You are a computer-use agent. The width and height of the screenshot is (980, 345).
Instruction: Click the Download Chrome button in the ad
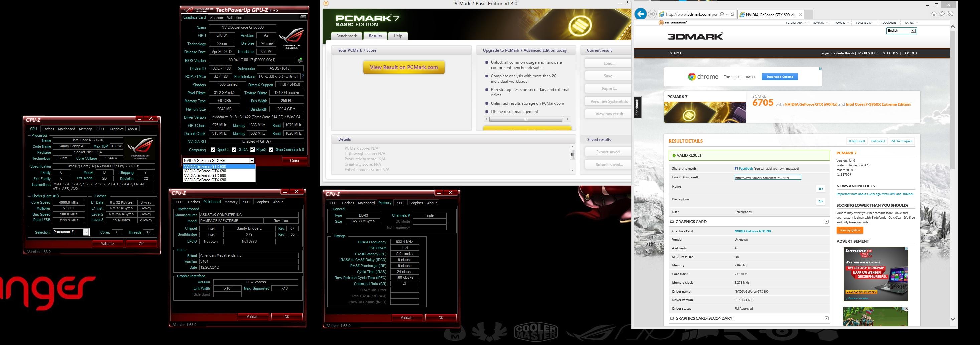click(780, 77)
